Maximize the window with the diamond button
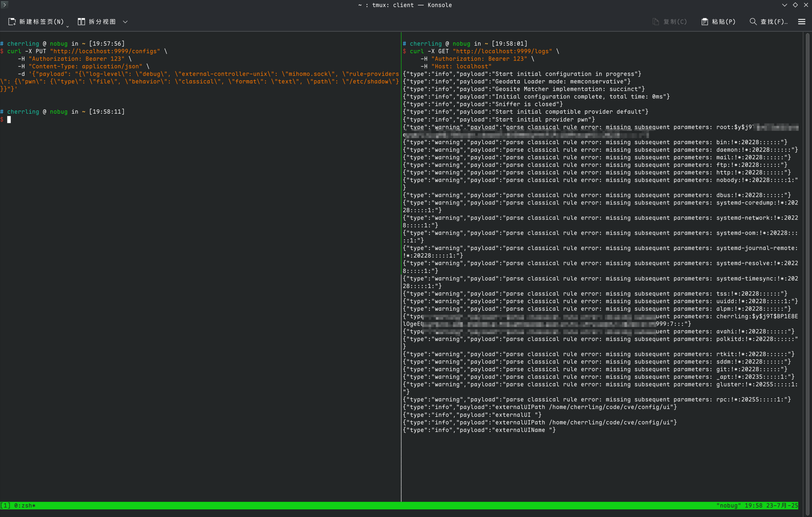Image resolution: width=812 pixels, height=517 pixels. point(795,5)
